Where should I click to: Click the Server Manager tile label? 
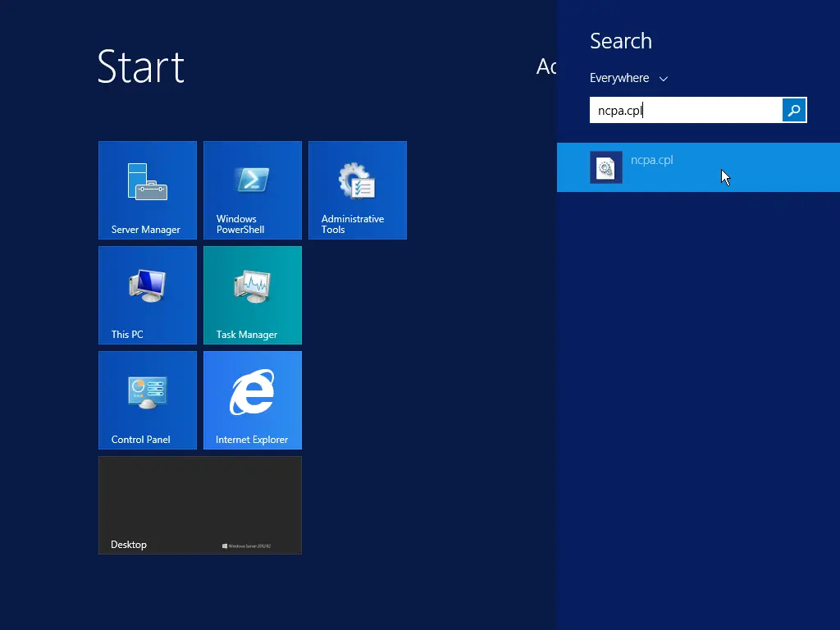click(x=145, y=230)
